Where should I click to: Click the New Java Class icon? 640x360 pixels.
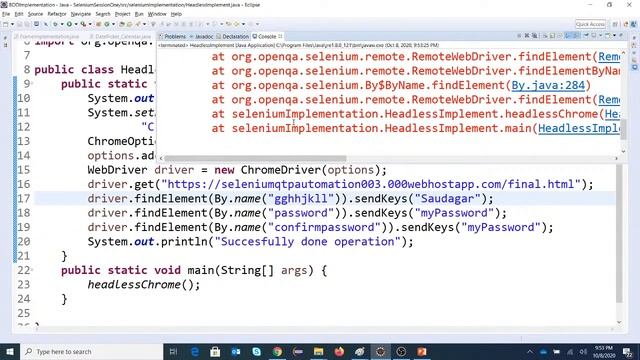pyautogui.click(x=107, y=24)
